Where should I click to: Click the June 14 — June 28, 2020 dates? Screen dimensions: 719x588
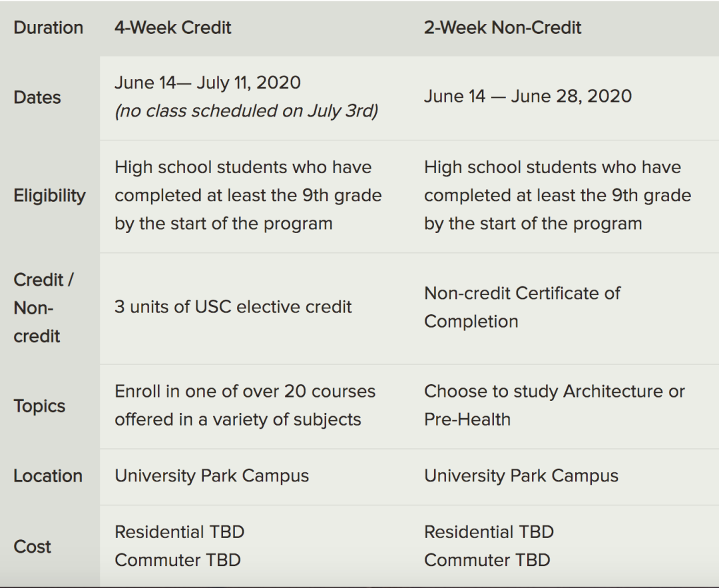pos(527,96)
